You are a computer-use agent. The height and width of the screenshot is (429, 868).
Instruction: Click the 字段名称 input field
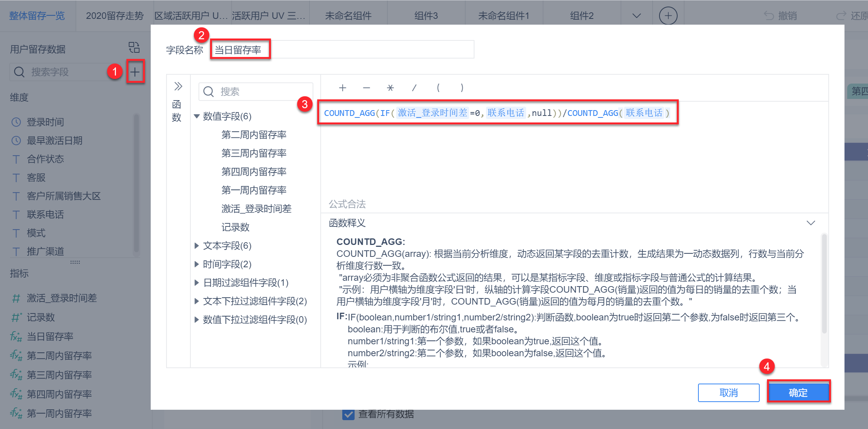[342, 50]
